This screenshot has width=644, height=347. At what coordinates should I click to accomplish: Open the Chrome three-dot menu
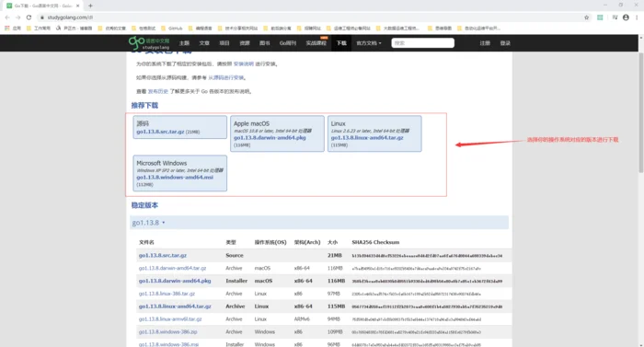[637, 17]
